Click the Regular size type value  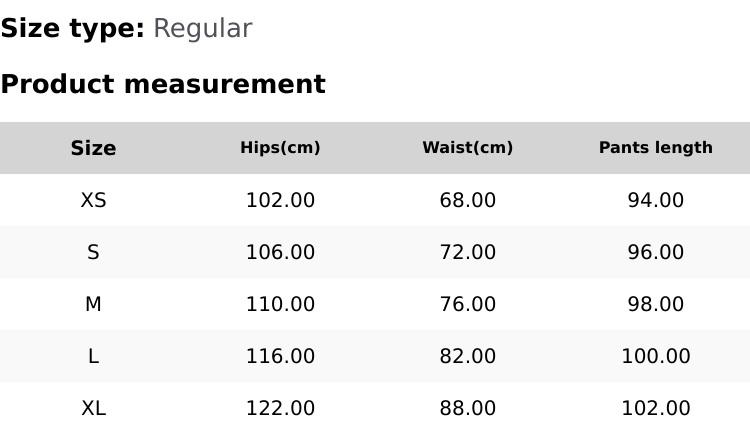click(x=202, y=29)
